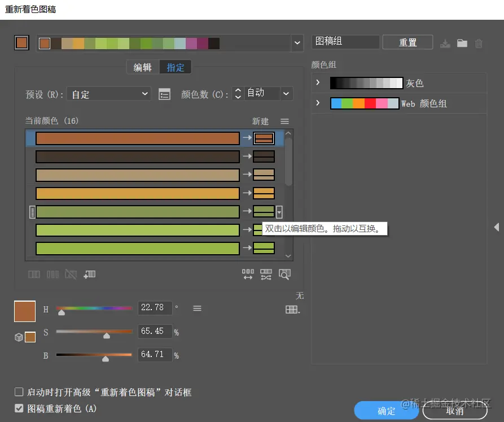The height and width of the screenshot is (422, 504).
Task: Click the arrow on the dark brown color row
Action: [247, 156]
